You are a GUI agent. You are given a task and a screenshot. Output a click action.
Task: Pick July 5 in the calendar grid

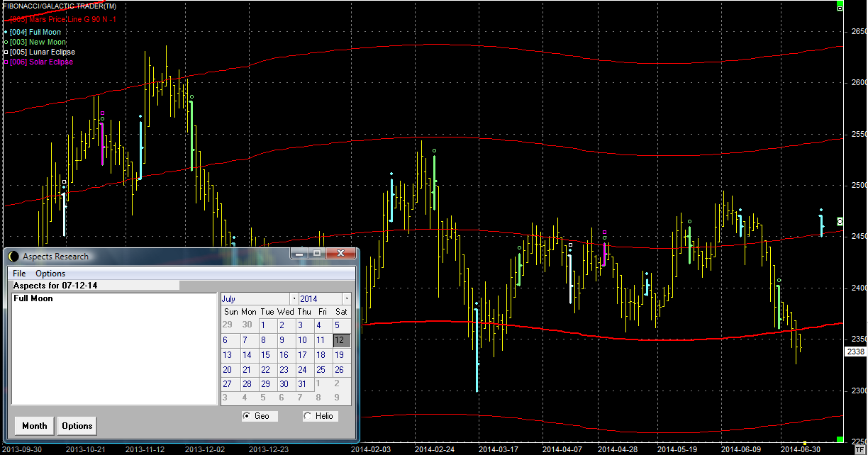click(x=338, y=325)
